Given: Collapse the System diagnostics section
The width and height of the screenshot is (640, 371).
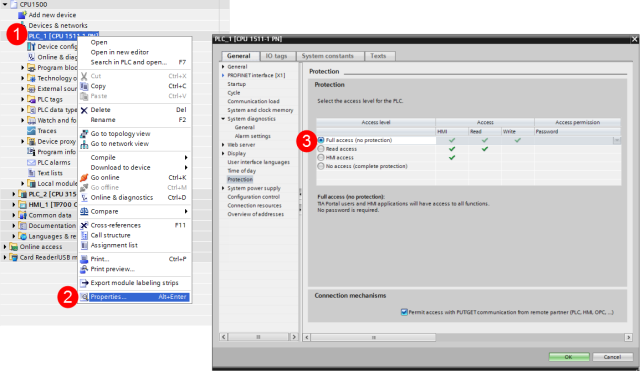Looking at the screenshot, I should click(x=223, y=119).
